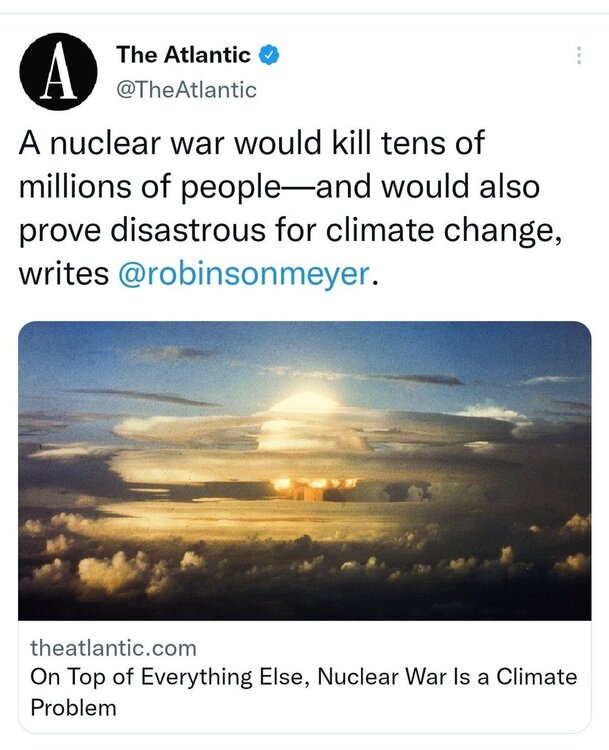Click the low clouds at photo's bottom left
Image resolution: width=609 pixels, height=750 pixels.
click(x=90, y=570)
